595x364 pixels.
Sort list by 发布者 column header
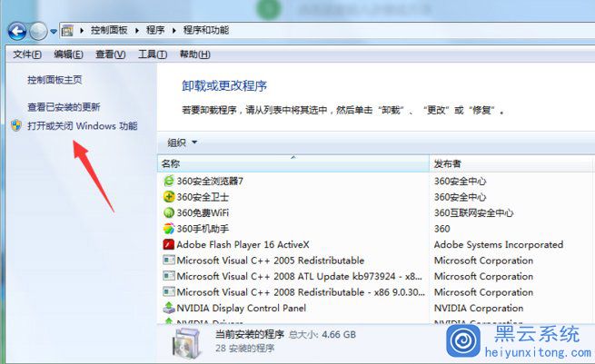pyautogui.click(x=511, y=163)
